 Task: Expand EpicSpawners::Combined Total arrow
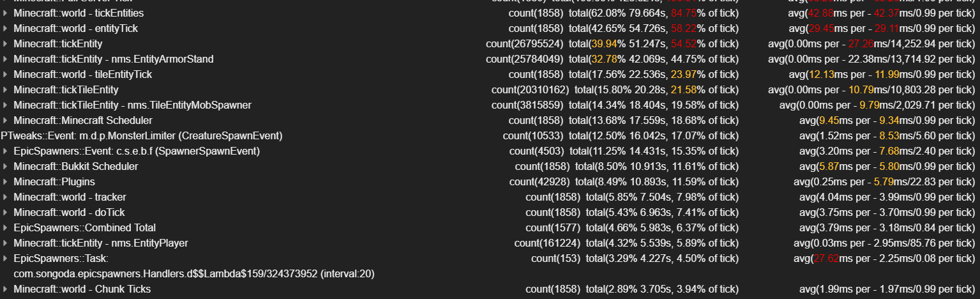(x=5, y=227)
